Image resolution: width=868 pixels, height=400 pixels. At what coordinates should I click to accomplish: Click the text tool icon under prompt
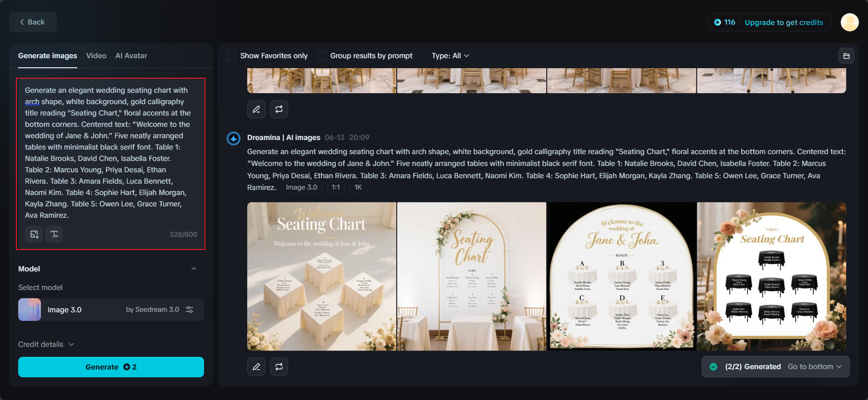(54, 234)
